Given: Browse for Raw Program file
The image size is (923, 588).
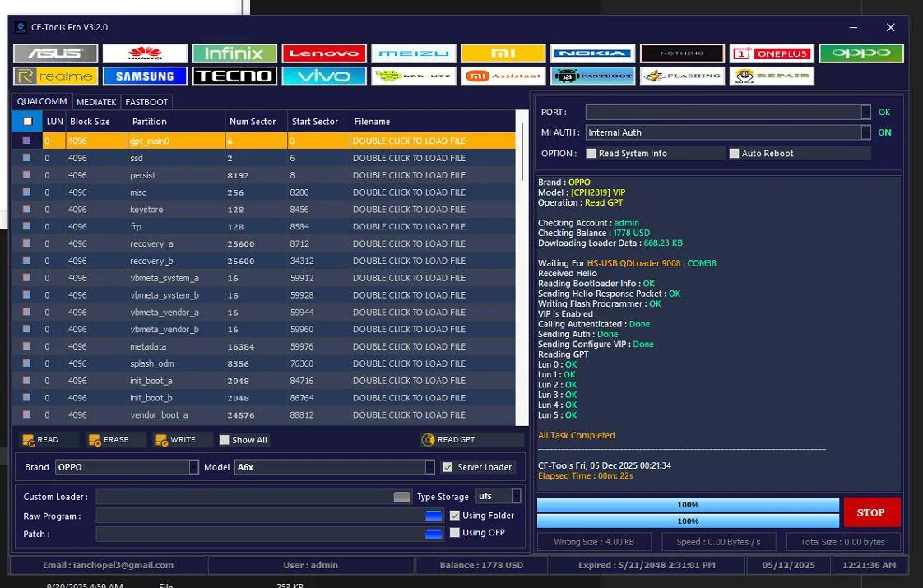Looking at the screenshot, I should (434, 516).
